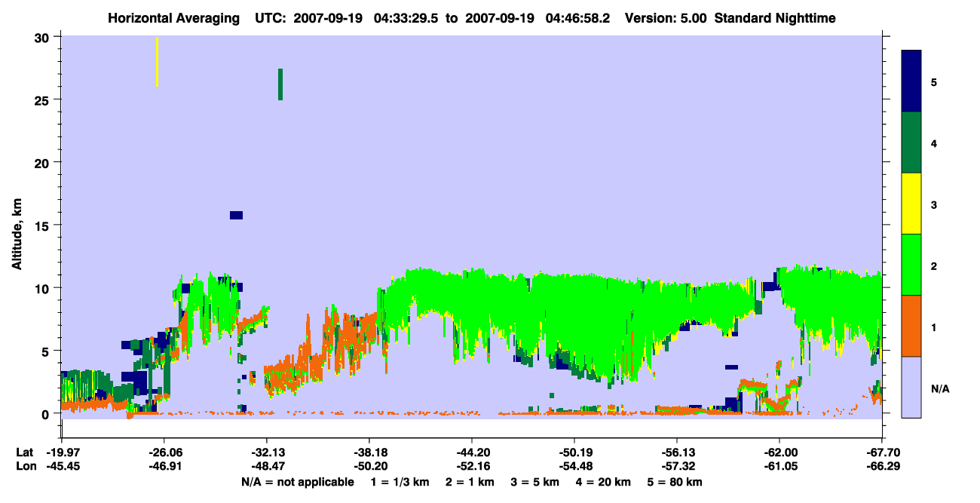This screenshot has width=980, height=503.
Task: Click the 'Lat' row label
Action: point(25,452)
